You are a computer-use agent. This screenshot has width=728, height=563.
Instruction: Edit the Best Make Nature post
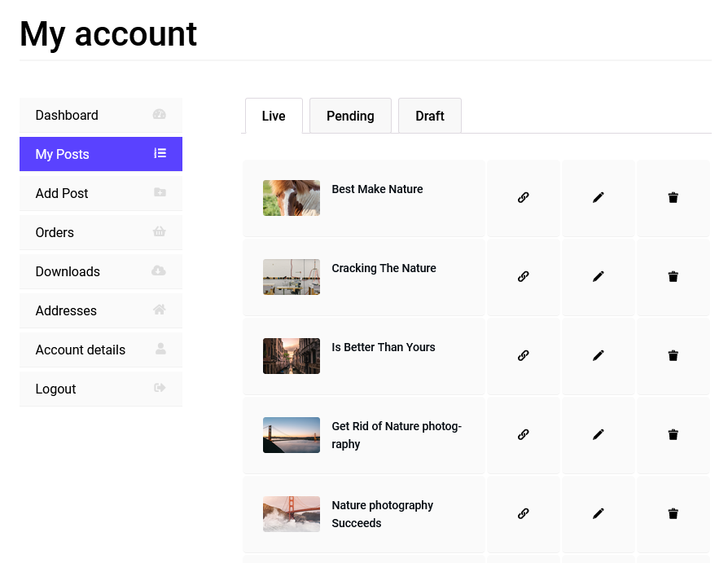click(x=598, y=197)
